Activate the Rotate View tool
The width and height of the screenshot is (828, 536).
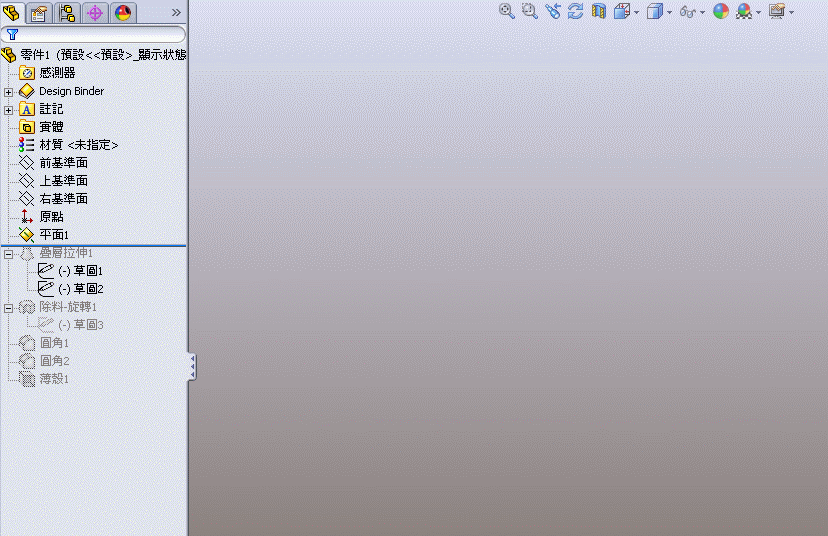coord(576,11)
